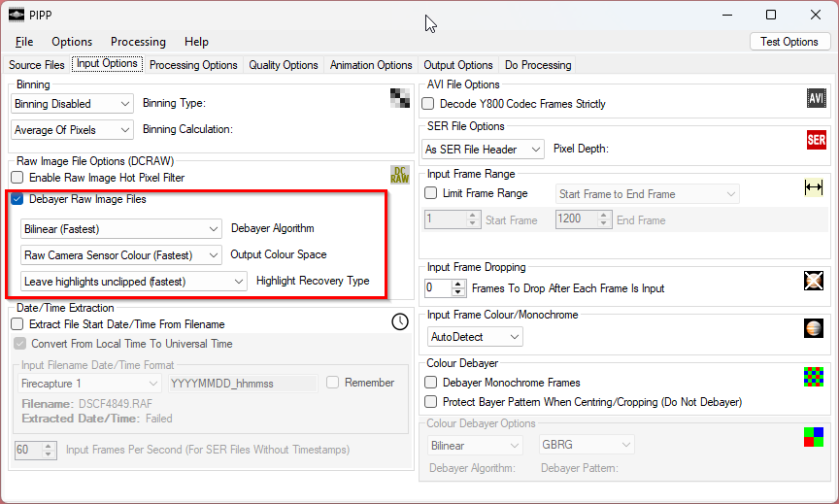The width and height of the screenshot is (839, 504).
Task: Switch to Output Options tab
Action: point(458,65)
